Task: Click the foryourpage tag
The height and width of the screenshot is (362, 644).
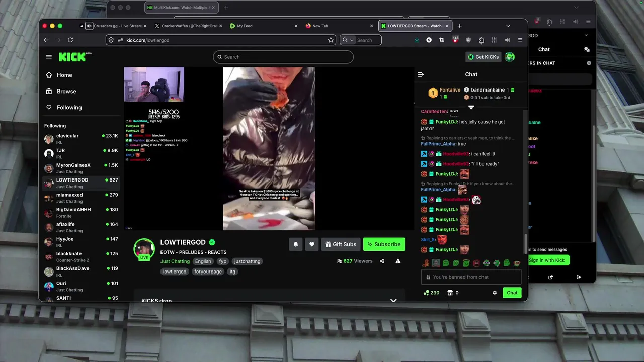Action: pyautogui.click(x=208, y=271)
